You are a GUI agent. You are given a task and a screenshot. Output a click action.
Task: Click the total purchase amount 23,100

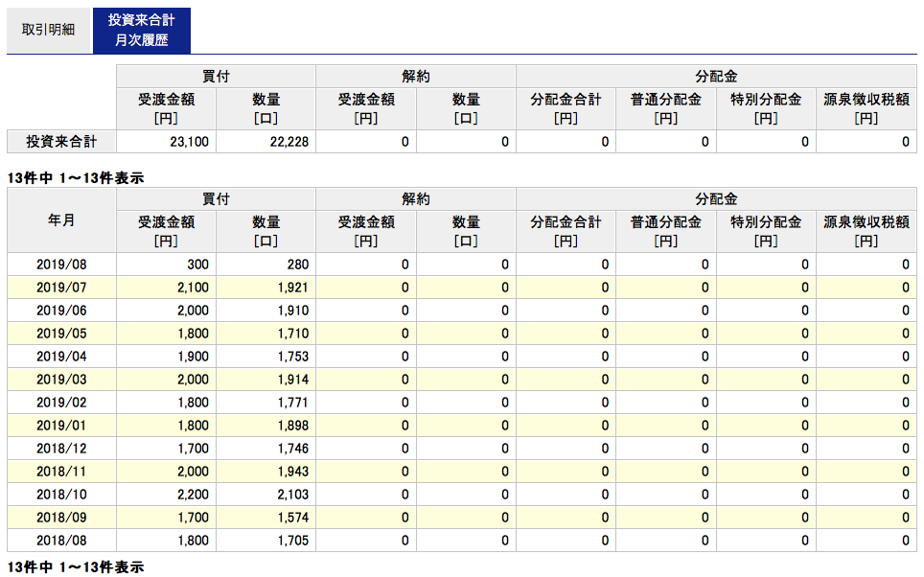(x=189, y=142)
